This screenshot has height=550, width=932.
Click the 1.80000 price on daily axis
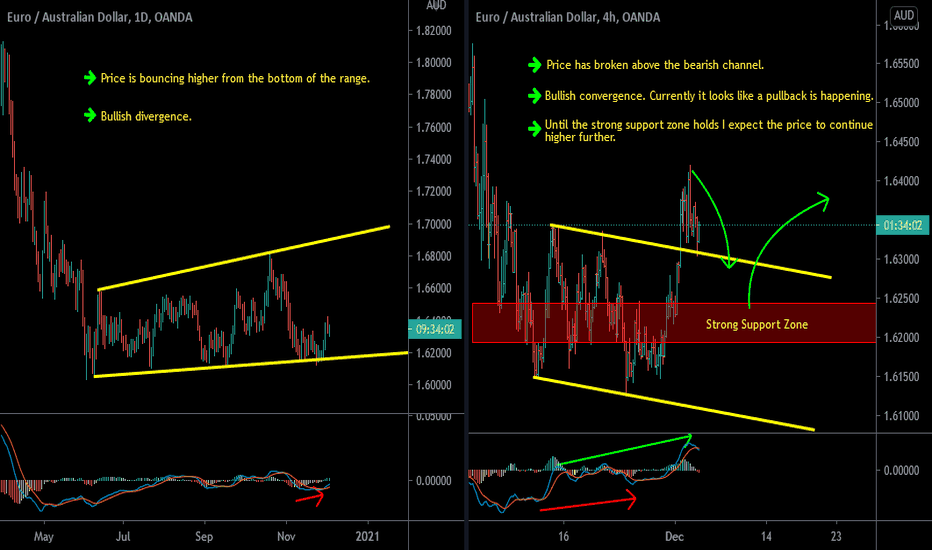[433, 62]
